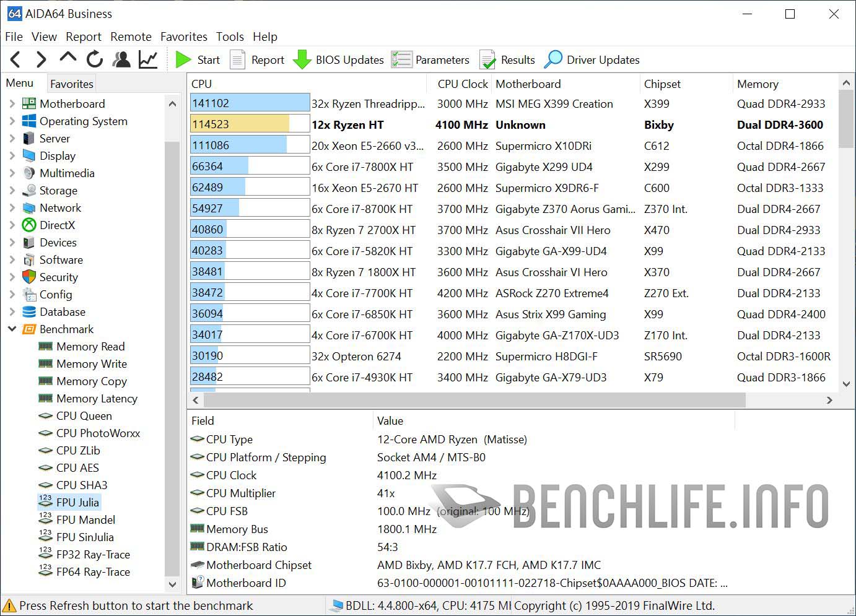
Task: Navigate back using the left arrow icon
Action: (15, 59)
